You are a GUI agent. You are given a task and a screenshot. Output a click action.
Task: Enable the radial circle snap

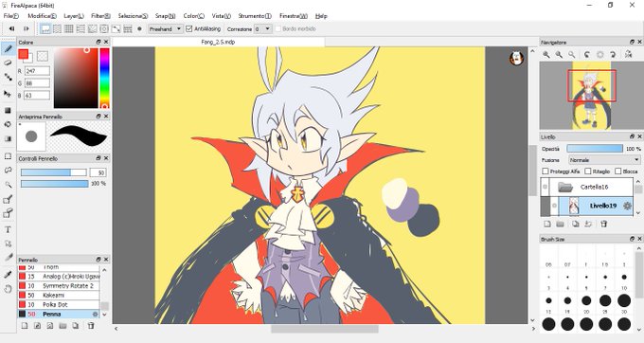pyautogui.click(x=104, y=28)
